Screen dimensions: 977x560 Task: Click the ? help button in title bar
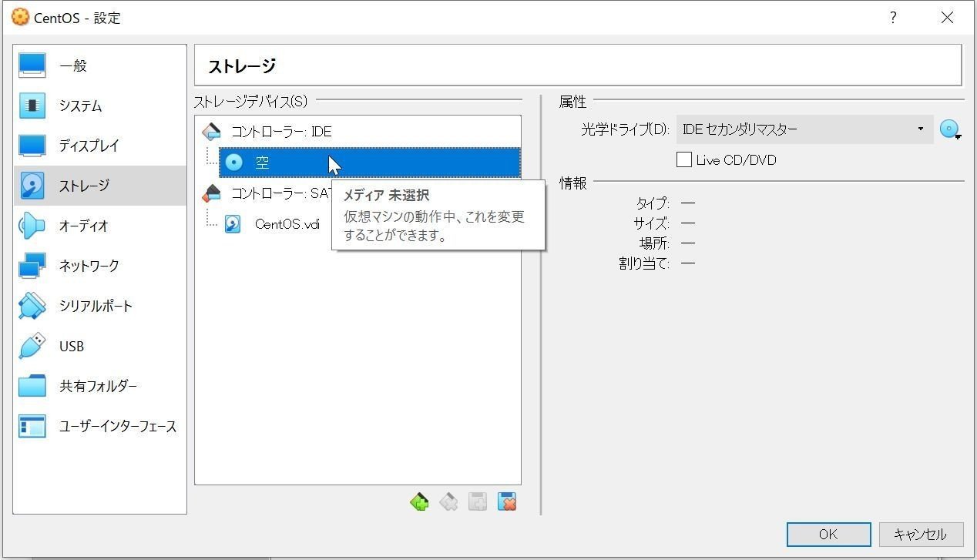pyautogui.click(x=893, y=18)
